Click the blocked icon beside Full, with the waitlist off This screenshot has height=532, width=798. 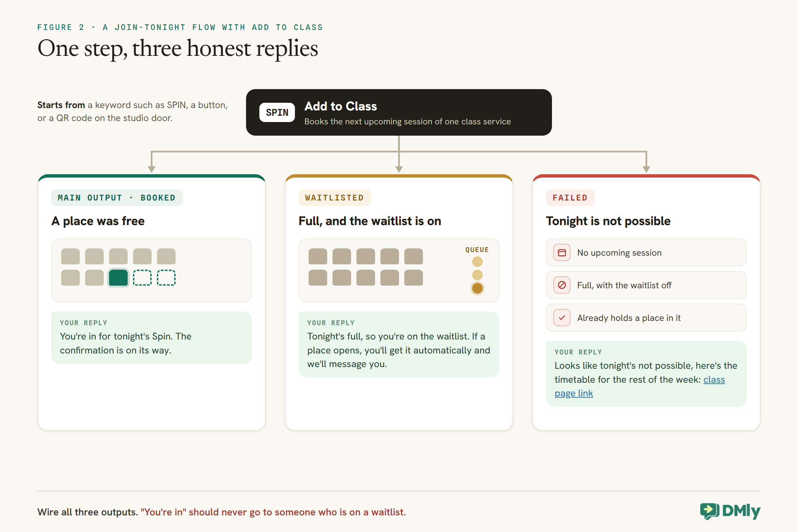click(x=562, y=285)
